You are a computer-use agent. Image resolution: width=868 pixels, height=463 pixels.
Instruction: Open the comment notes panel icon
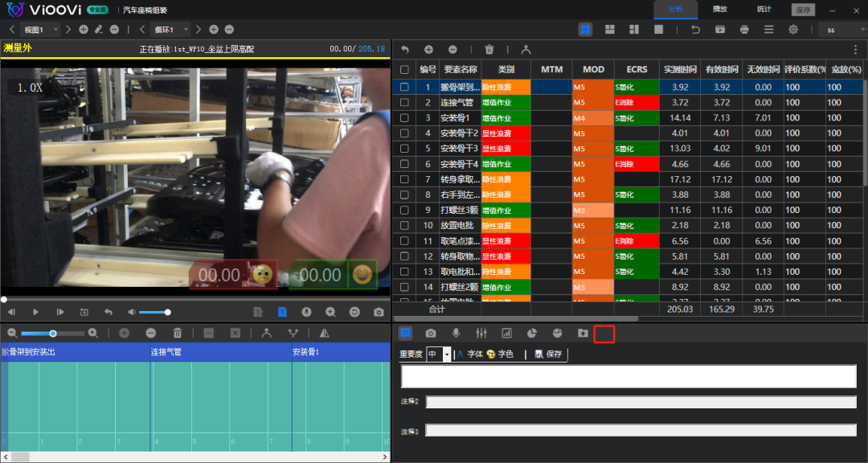click(x=406, y=333)
